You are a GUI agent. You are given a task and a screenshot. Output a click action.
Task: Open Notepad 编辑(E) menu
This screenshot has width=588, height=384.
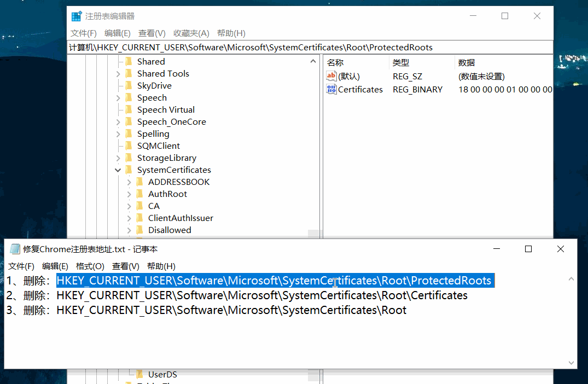(55, 266)
